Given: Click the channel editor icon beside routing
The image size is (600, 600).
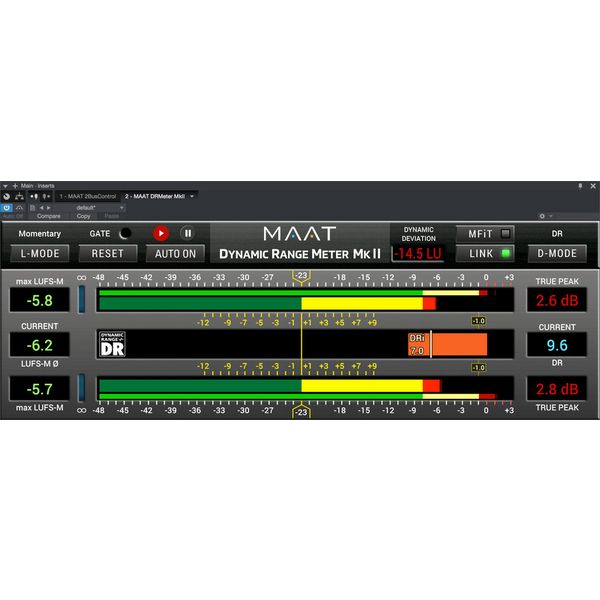Looking at the screenshot, I should [34, 196].
